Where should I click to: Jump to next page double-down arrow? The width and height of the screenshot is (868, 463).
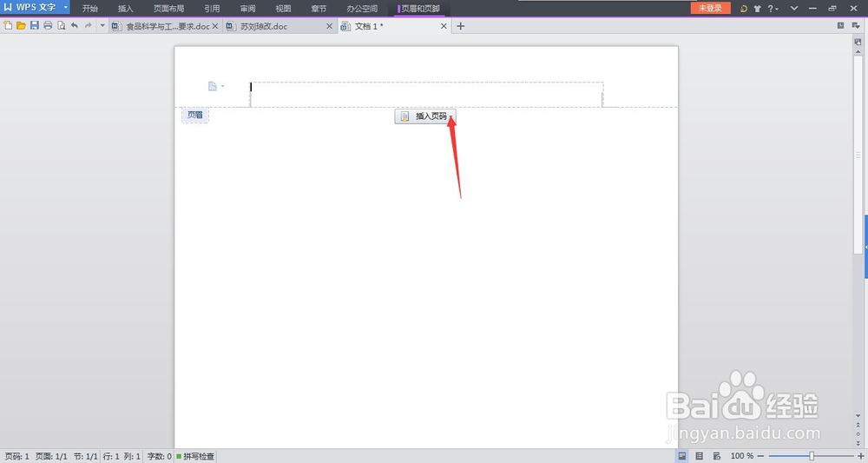point(858,444)
